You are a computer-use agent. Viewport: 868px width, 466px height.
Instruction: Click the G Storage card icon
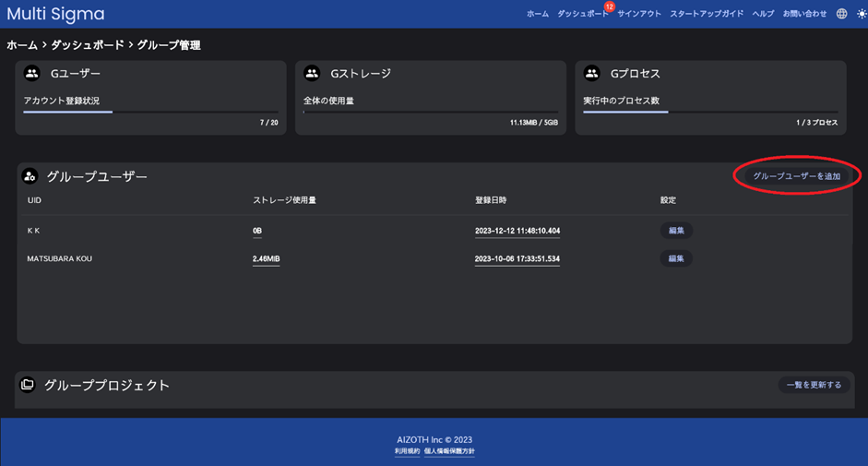(312, 74)
